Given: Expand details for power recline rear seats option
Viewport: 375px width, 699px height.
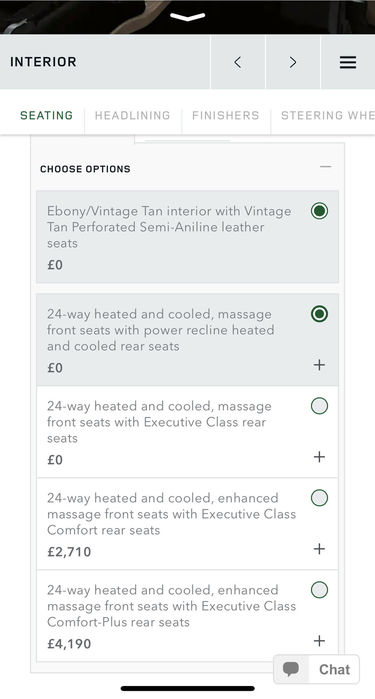Looking at the screenshot, I should [x=319, y=365].
